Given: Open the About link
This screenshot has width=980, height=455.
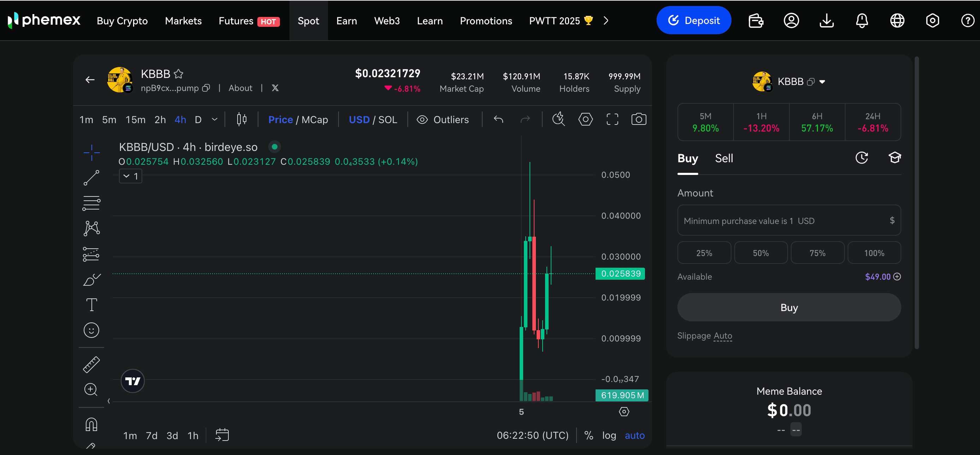Looking at the screenshot, I should [x=240, y=88].
